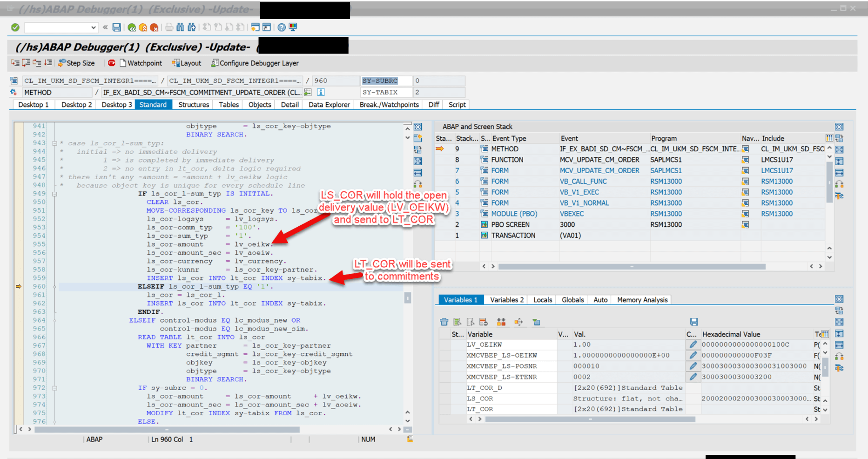Toggle a breakpoint at line 960
The image size is (868, 459).
coord(19,286)
